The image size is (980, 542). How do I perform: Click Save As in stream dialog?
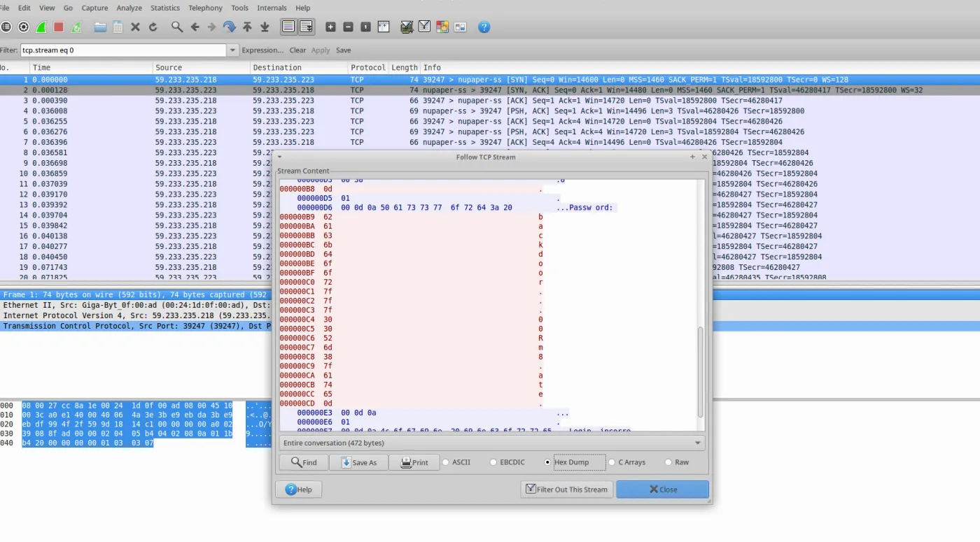coord(358,462)
